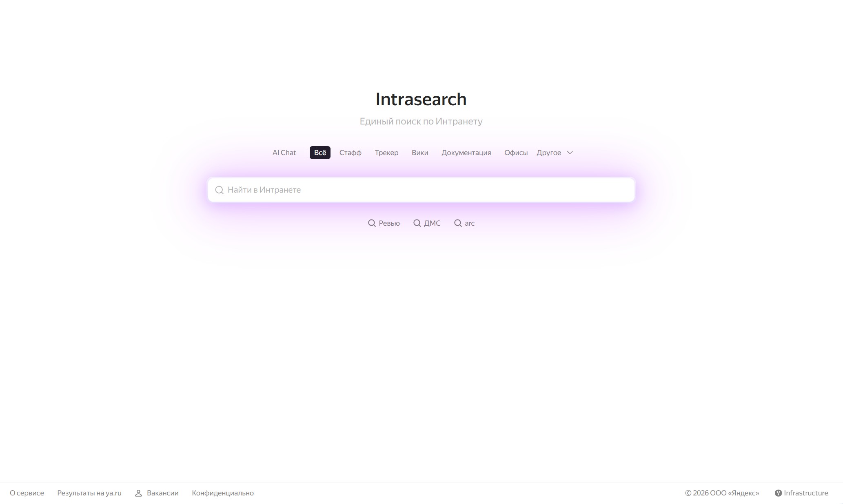Click the Intrasearch title heading

(x=421, y=99)
